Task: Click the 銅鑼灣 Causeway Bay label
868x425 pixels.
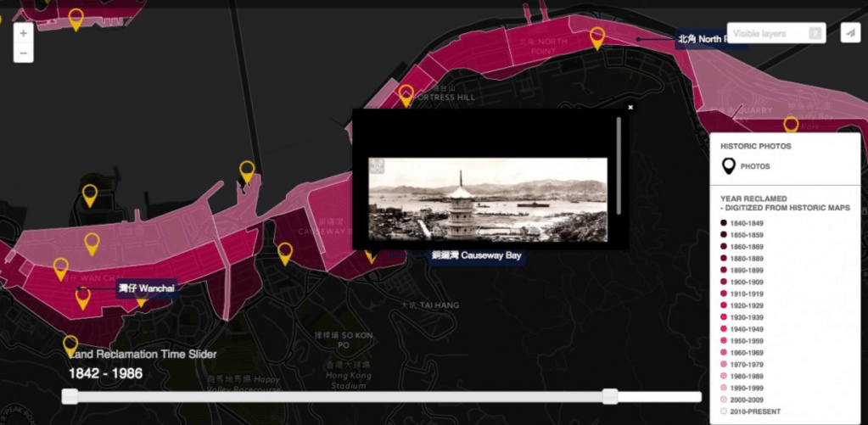Action: click(x=476, y=255)
